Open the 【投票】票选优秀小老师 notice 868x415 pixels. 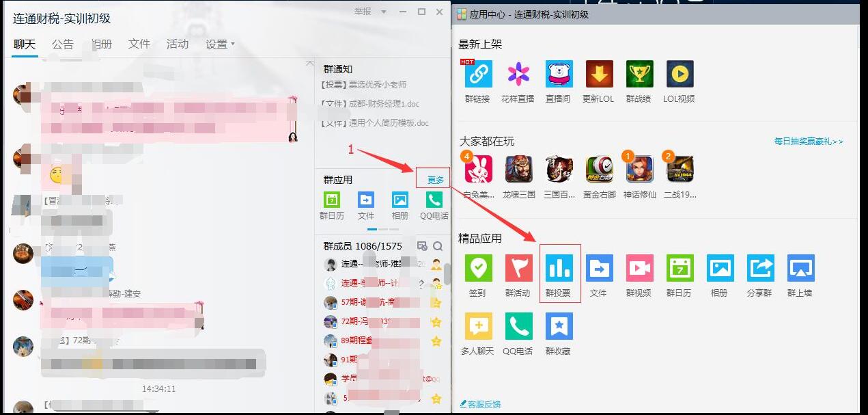[363, 85]
